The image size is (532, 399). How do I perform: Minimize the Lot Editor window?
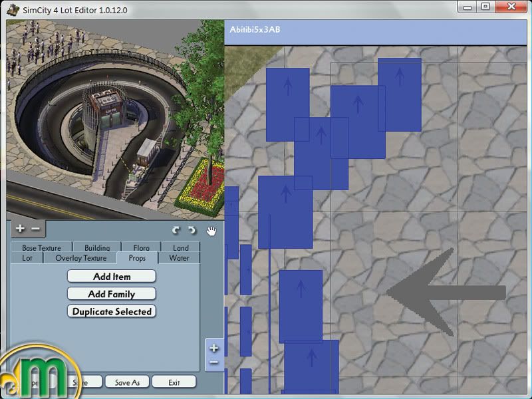coord(467,7)
